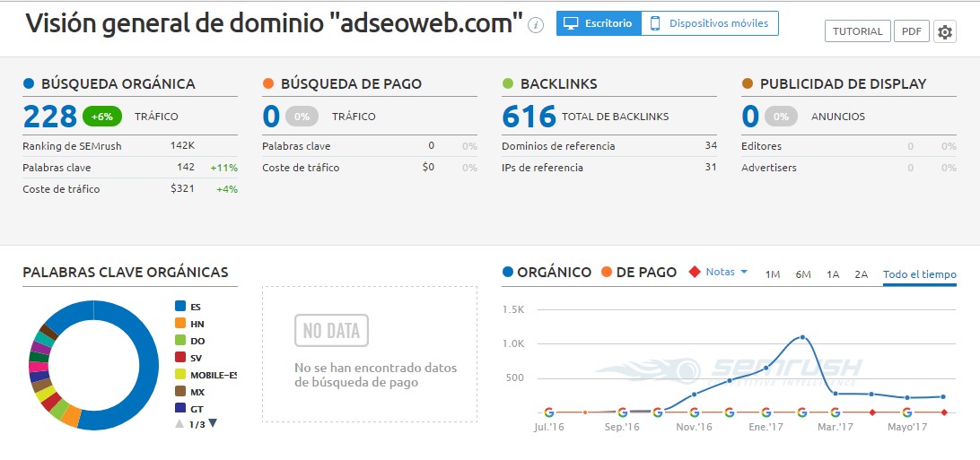Click Coste de tráfico value $321

click(182, 188)
